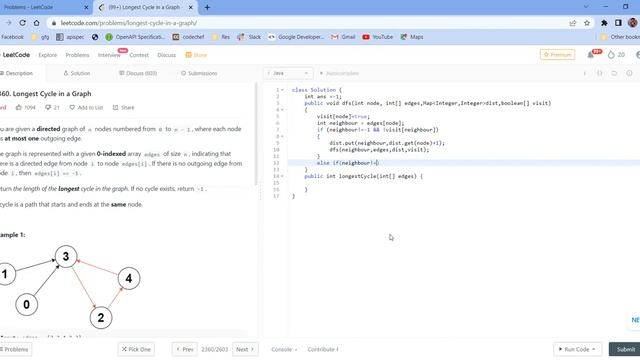
Task: Open the Res bookmarks folder
Action: tap(221, 37)
